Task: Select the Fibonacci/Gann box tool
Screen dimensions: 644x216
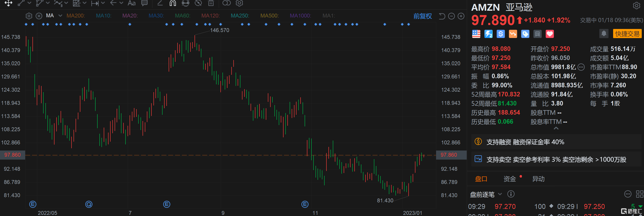Action: click(76, 3)
